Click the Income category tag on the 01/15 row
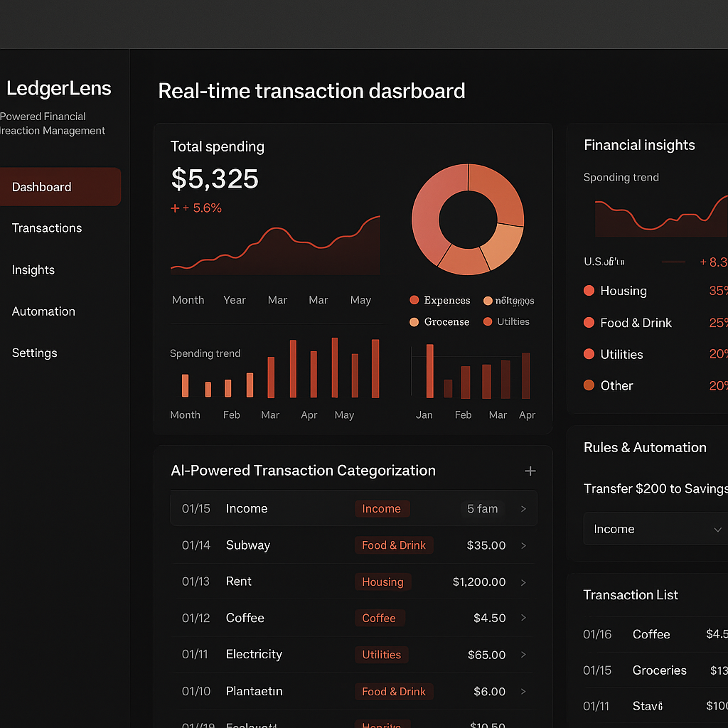Viewport: 728px width, 728px height. tap(382, 508)
